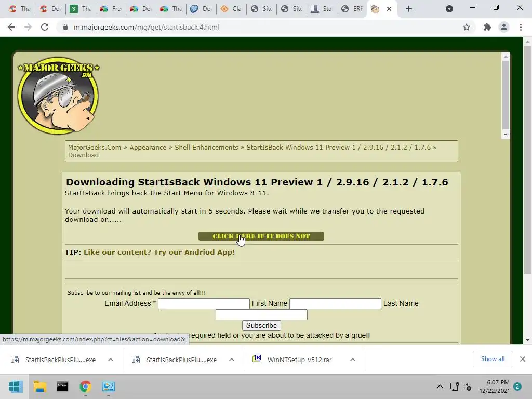The image size is (532, 399).
Task: Click the inner frame scrollbar thumb
Action: click(x=506, y=95)
